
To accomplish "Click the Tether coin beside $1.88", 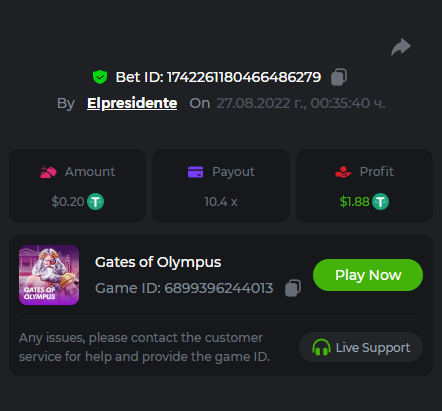I will (x=380, y=202).
